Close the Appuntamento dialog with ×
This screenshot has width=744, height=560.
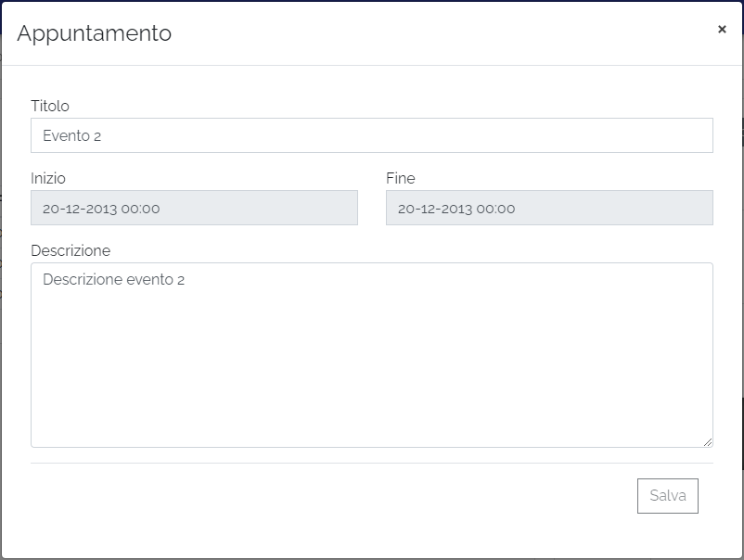pos(722,30)
